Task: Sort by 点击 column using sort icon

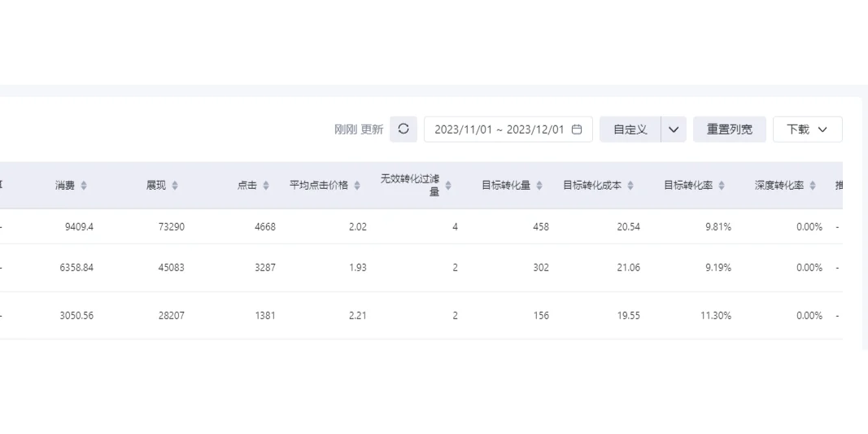Action: tap(266, 186)
